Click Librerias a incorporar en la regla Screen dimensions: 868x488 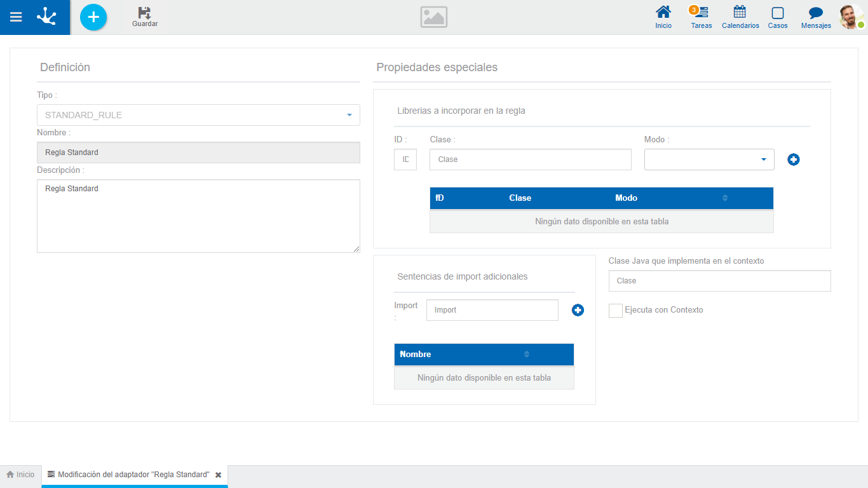coord(461,111)
